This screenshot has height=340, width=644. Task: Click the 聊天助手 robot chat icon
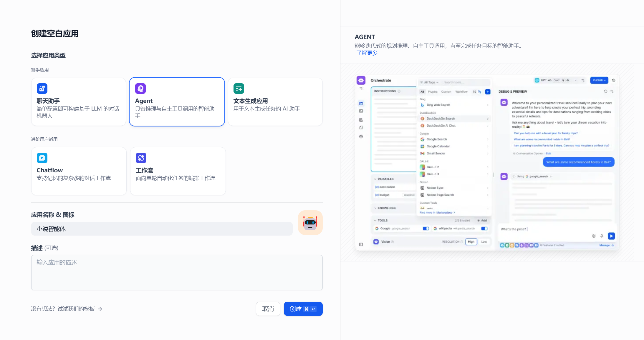coord(42,89)
